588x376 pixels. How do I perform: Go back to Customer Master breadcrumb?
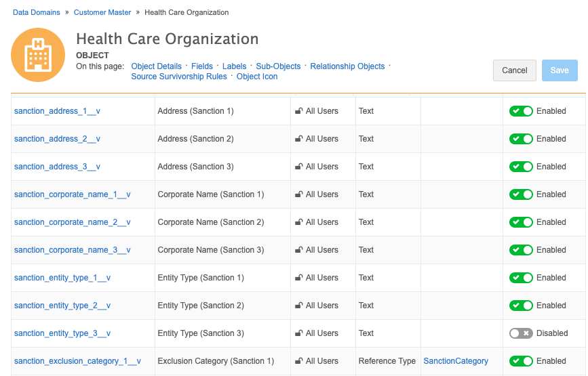102,12
